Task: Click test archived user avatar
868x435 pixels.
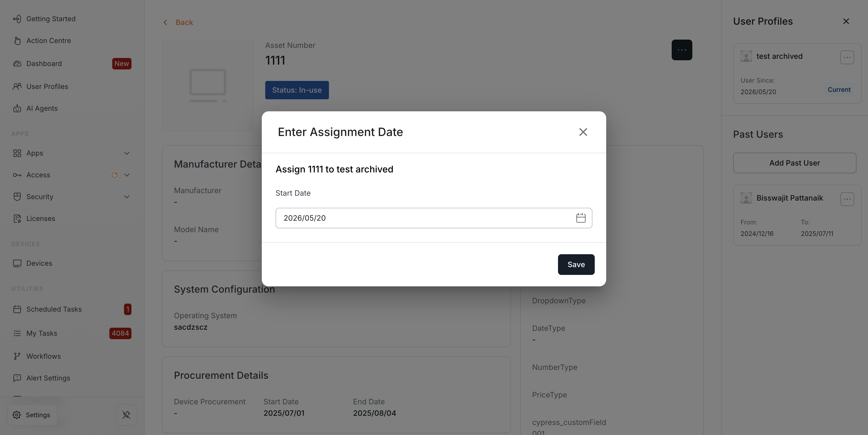Action: 746,56
